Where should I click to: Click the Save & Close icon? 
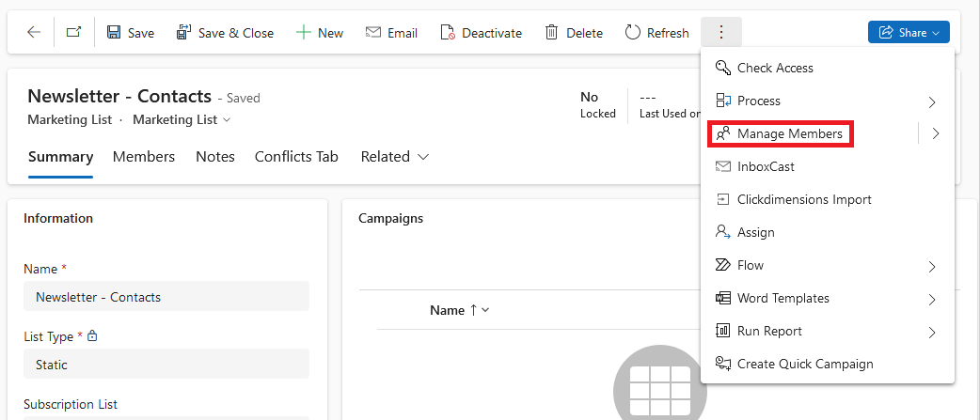coord(184,33)
